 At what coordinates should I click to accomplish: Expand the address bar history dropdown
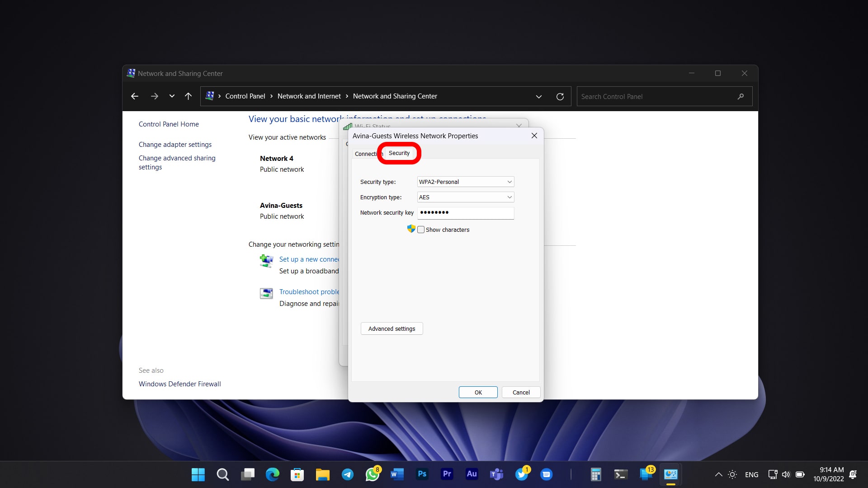point(538,97)
